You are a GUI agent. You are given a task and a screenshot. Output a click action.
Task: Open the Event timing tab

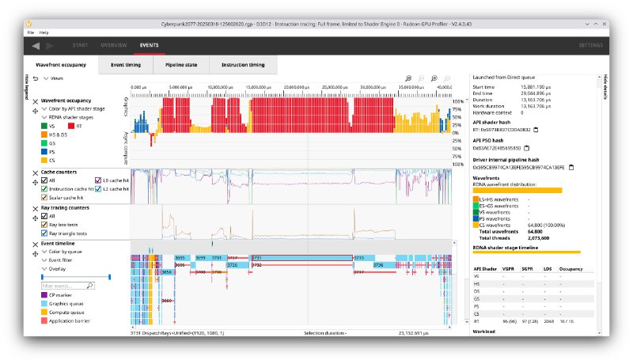point(126,65)
